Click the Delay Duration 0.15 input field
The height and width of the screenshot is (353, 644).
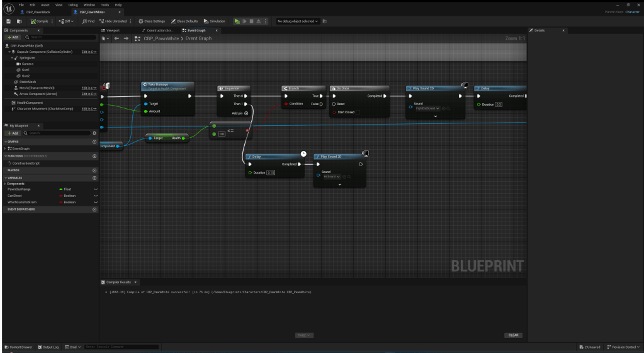click(x=270, y=172)
